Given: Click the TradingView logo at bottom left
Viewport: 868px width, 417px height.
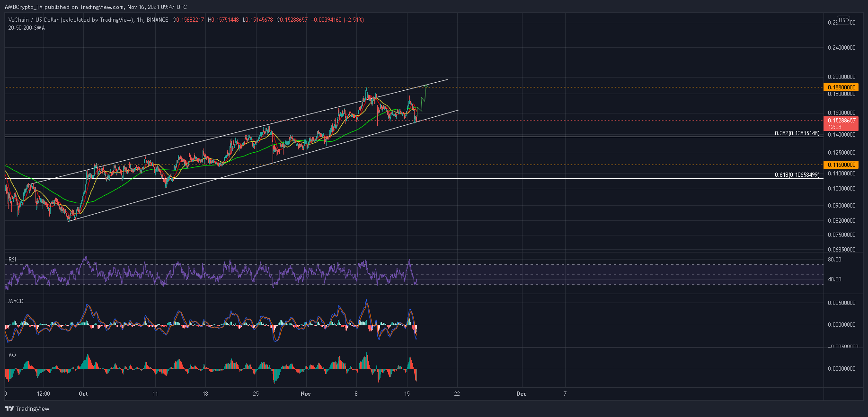Looking at the screenshot, I should (27, 408).
